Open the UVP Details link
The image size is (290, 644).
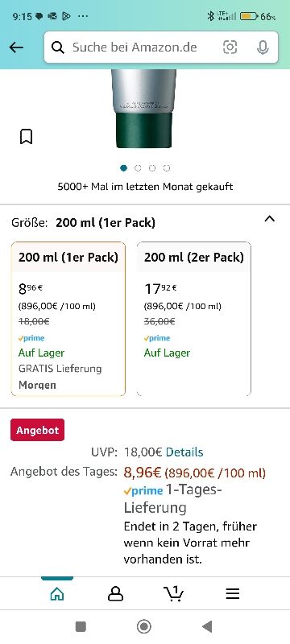click(184, 452)
